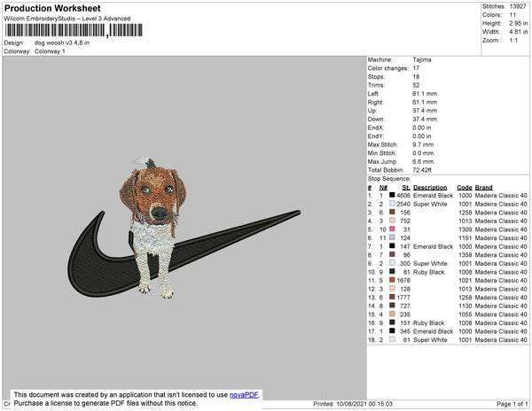The width and height of the screenshot is (532, 411).
Task: Select the Max Jump value 6.6 mm
Action: (x=423, y=161)
